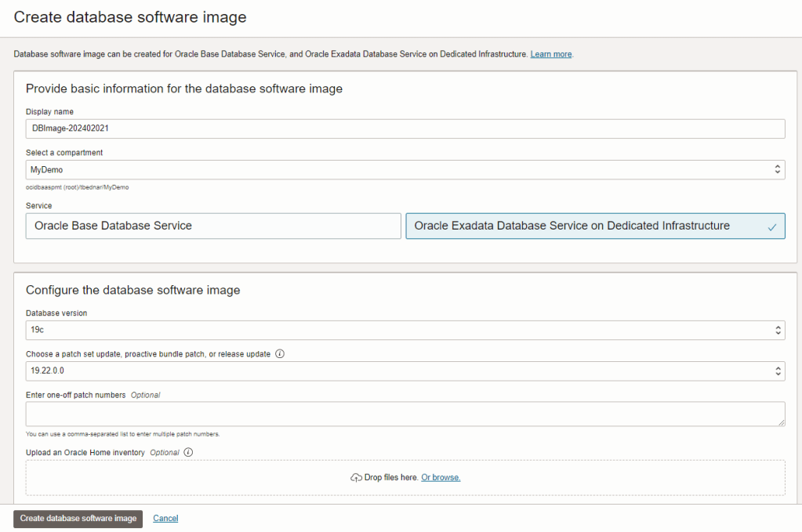The image size is (802, 532).
Task: Expand the Database version dropdown showing 19c
Action: tap(405, 330)
